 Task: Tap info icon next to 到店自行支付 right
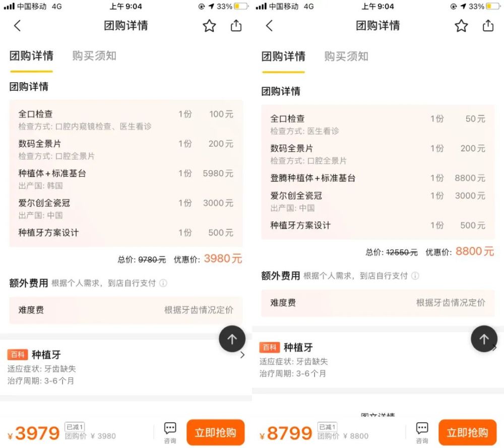[415, 276]
